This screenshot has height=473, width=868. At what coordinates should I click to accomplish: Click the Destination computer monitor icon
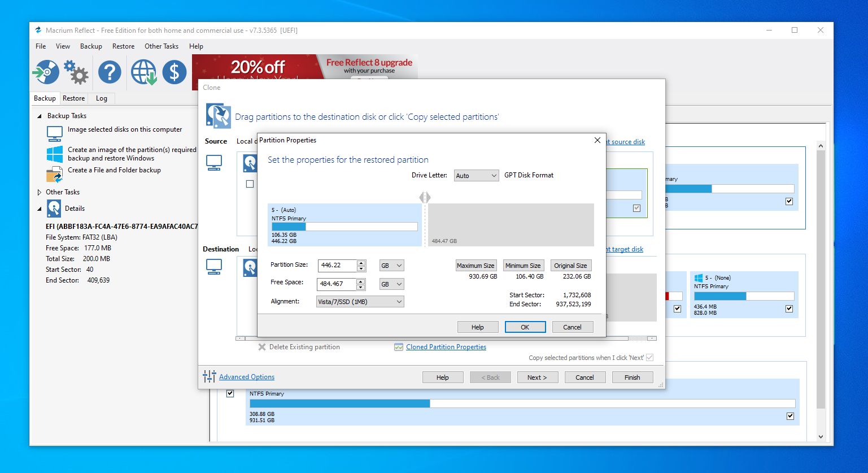tap(214, 266)
